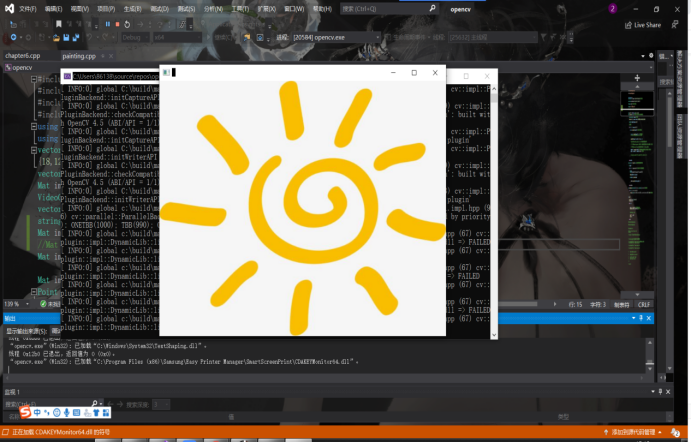Click the console window vertical scrollbar down arrow
Screen dimensions: 691x442
coord(494,335)
